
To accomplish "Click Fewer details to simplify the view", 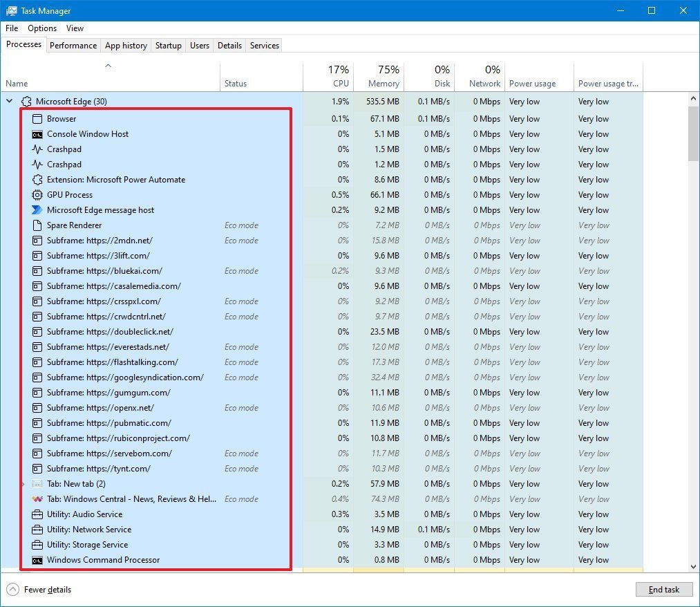I will [48, 590].
